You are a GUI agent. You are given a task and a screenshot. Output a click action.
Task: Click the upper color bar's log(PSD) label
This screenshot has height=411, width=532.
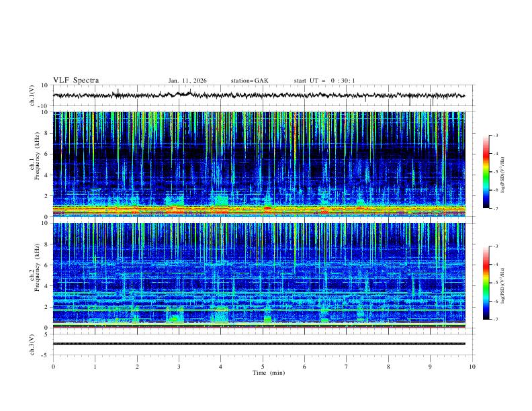[503, 175]
